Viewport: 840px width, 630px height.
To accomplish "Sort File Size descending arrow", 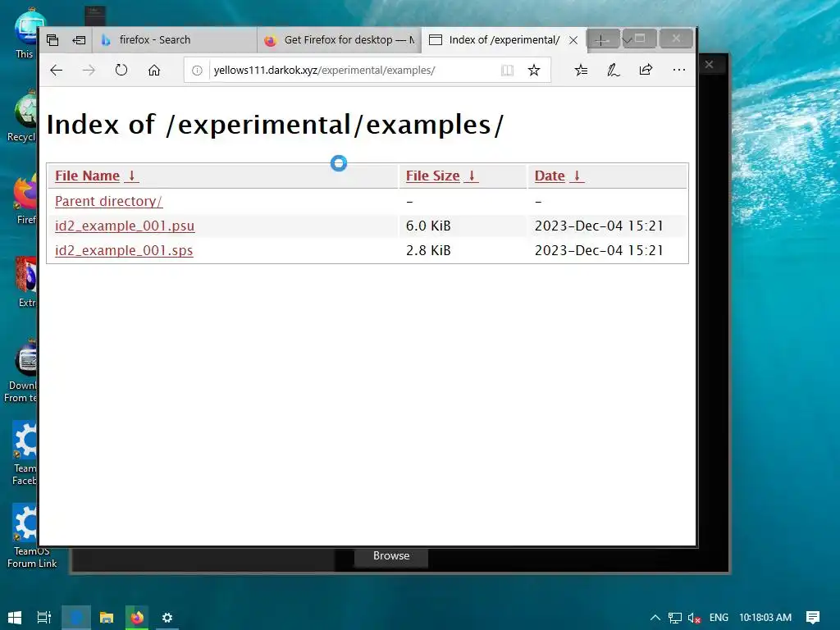I will click(x=472, y=176).
